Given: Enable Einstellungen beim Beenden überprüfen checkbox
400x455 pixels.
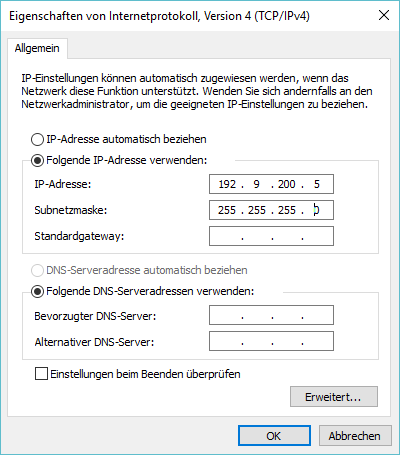Looking at the screenshot, I should coord(41,374).
